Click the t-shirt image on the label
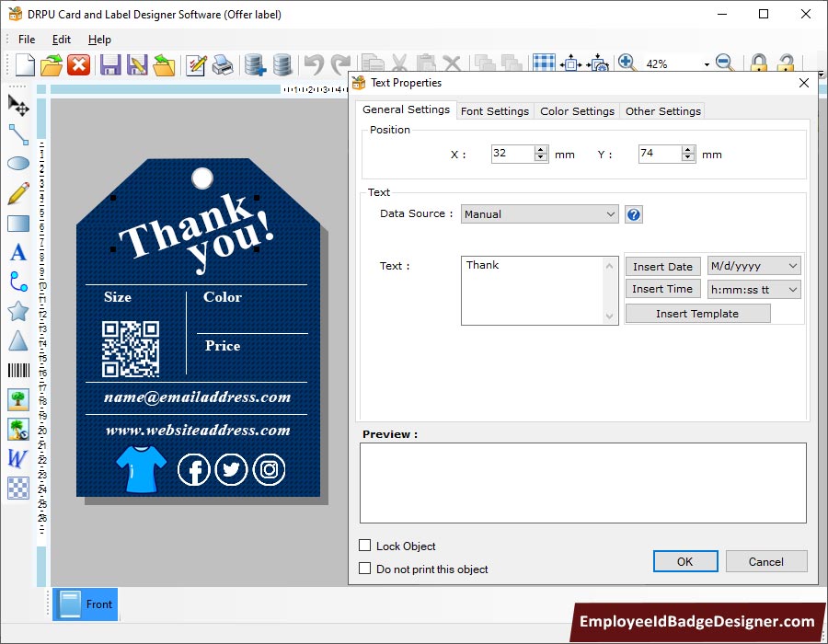The height and width of the screenshot is (644, 828). [x=141, y=469]
